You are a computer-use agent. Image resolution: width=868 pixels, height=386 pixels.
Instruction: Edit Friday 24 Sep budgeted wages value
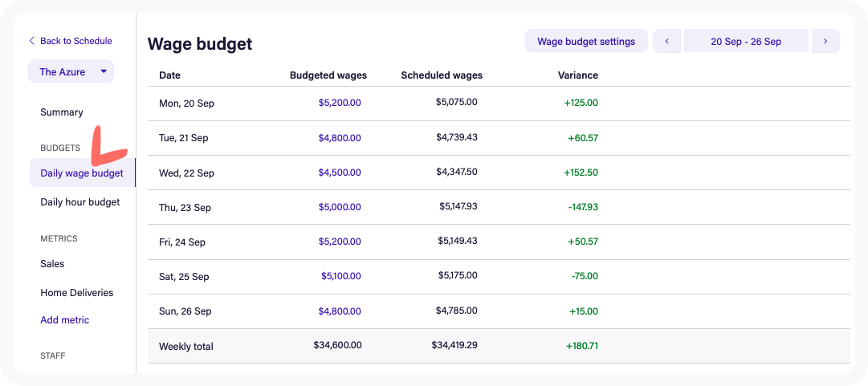point(340,242)
